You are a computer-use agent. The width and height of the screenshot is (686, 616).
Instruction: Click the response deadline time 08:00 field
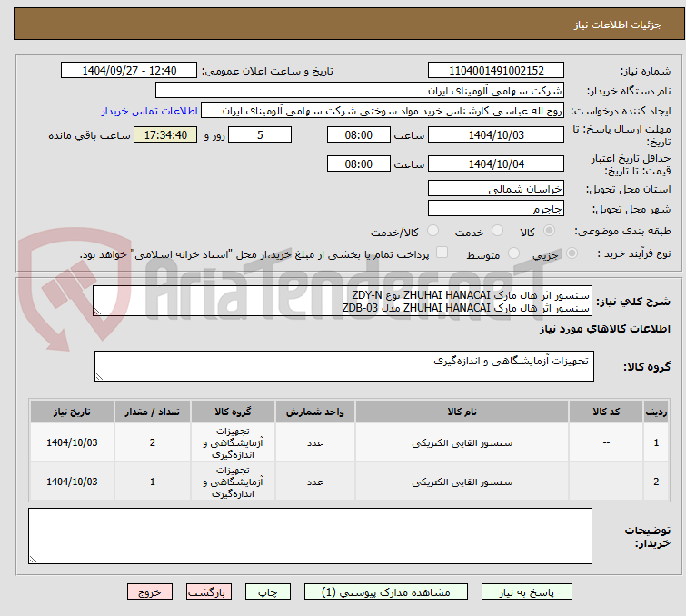point(358,134)
